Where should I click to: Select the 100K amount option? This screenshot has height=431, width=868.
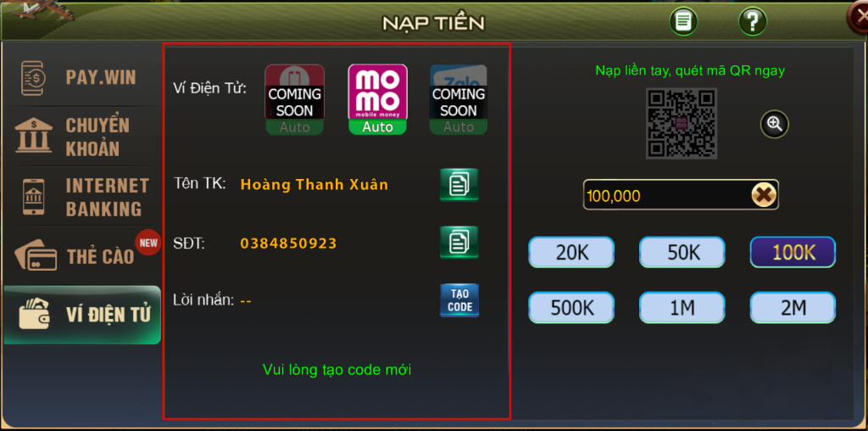793,253
